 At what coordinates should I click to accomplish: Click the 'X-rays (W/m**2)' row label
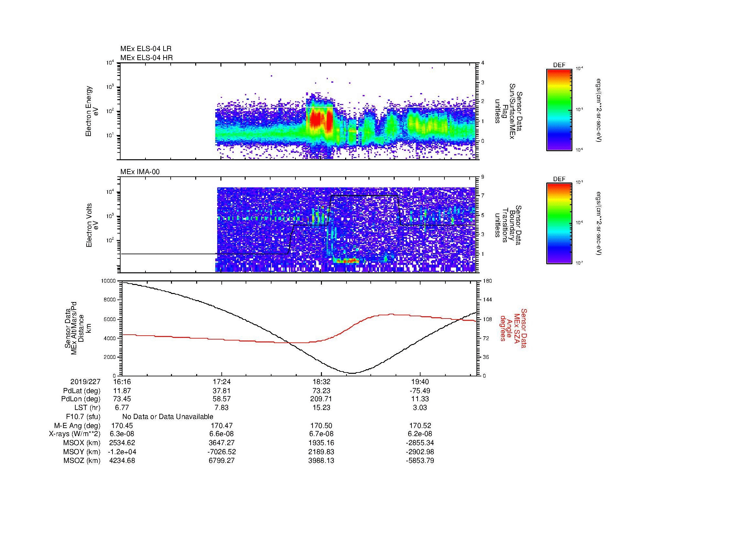tap(75, 434)
